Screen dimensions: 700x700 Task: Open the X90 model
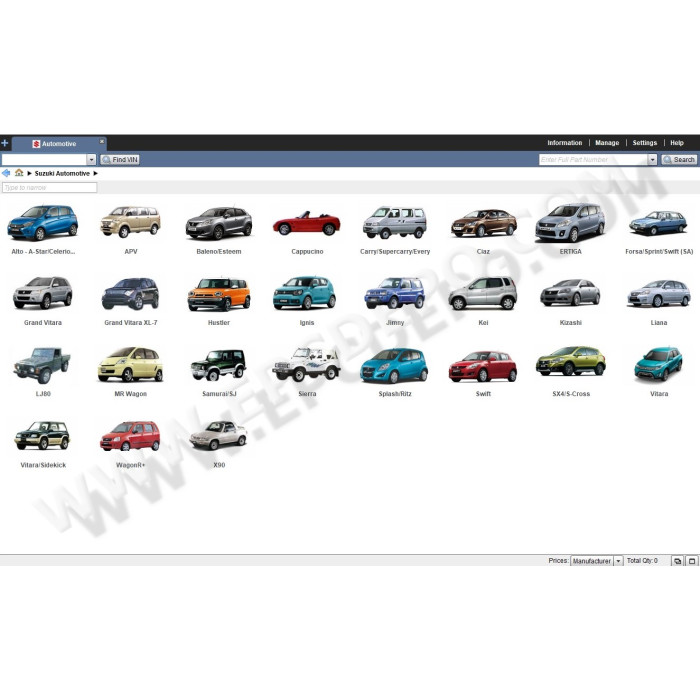[219, 442]
